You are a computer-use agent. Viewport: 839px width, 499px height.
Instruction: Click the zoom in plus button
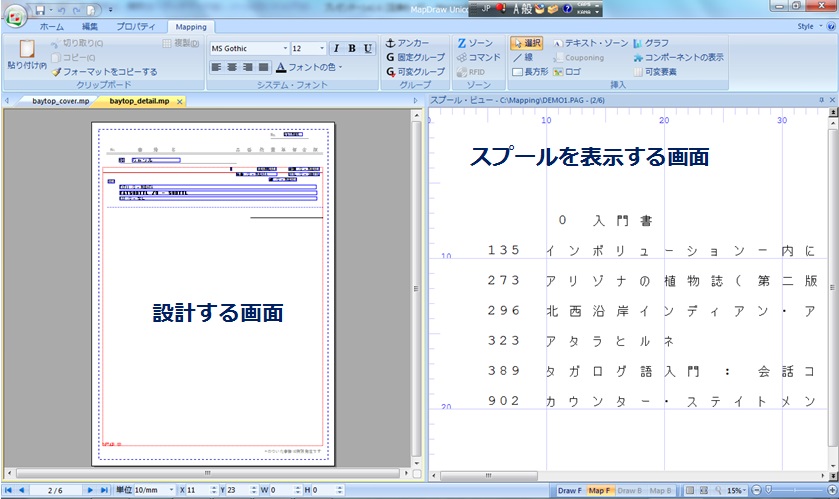tap(832, 490)
